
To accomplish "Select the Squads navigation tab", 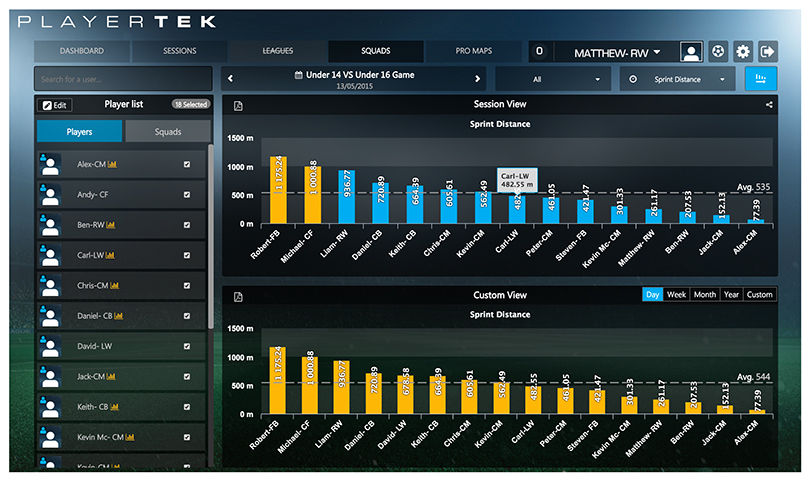I will pos(376,51).
